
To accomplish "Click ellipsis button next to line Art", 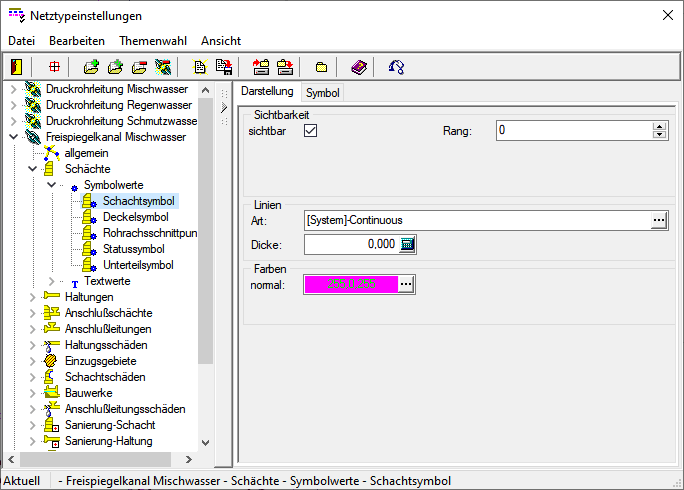I will [x=659, y=220].
